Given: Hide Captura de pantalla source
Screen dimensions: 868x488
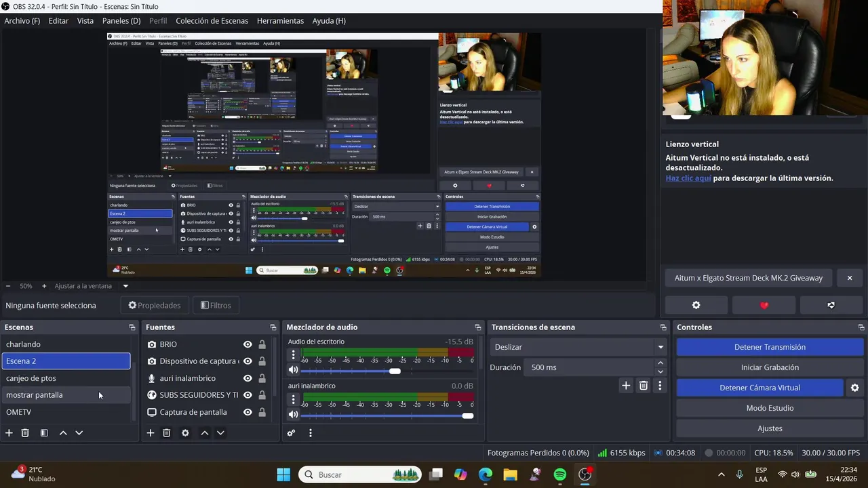Looking at the screenshot, I should pyautogui.click(x=248, y=412).
